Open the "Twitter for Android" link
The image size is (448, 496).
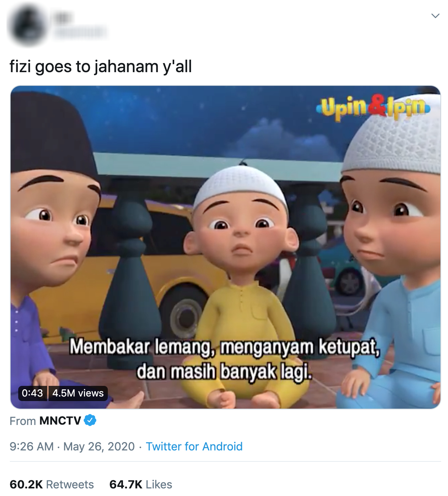(x=194, y=446)
